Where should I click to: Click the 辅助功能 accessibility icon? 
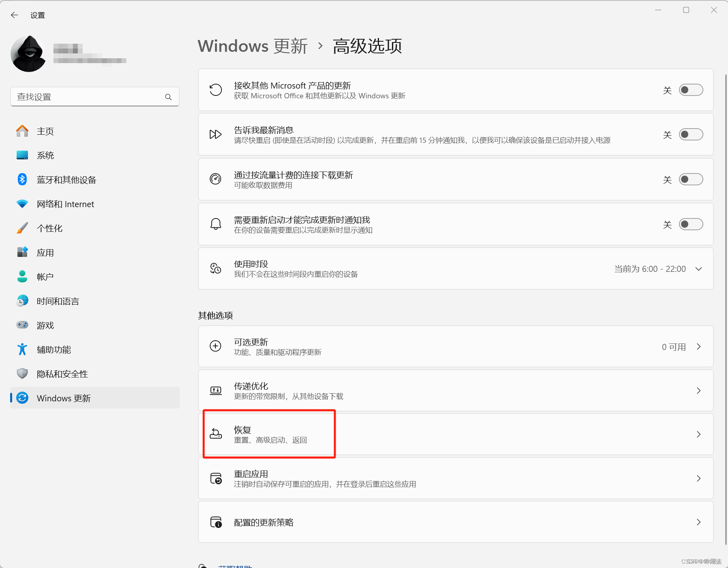coord(22,349)
